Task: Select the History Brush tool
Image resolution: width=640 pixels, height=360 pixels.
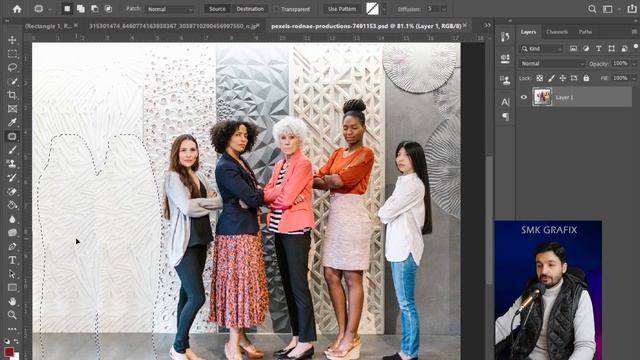Action: pos(12,178)
